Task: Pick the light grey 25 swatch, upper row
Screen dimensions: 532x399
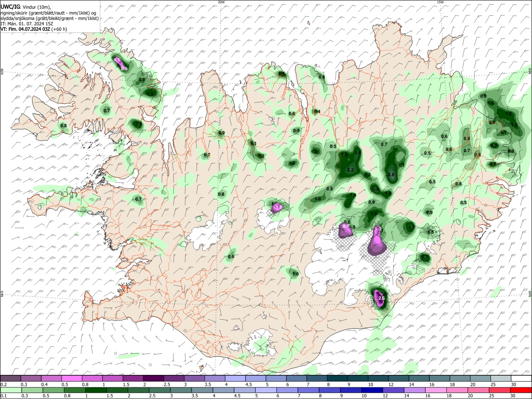Action: coord(501,378)
